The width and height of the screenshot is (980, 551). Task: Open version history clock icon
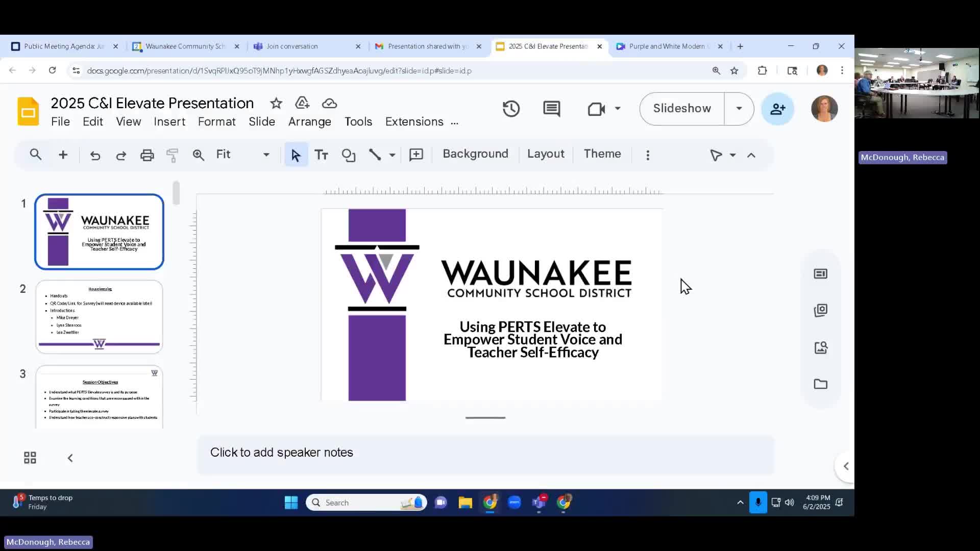(x=511, y=109)
